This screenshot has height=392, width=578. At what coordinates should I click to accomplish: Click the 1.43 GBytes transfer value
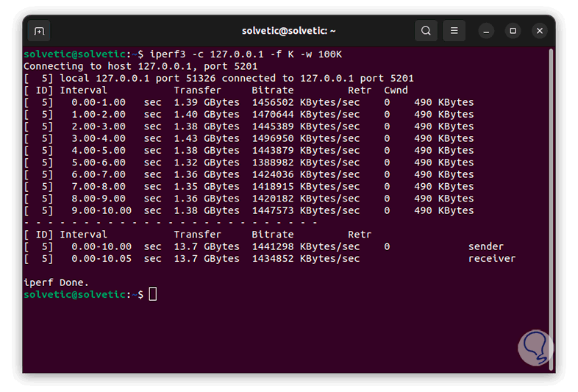tap(207, 139)
